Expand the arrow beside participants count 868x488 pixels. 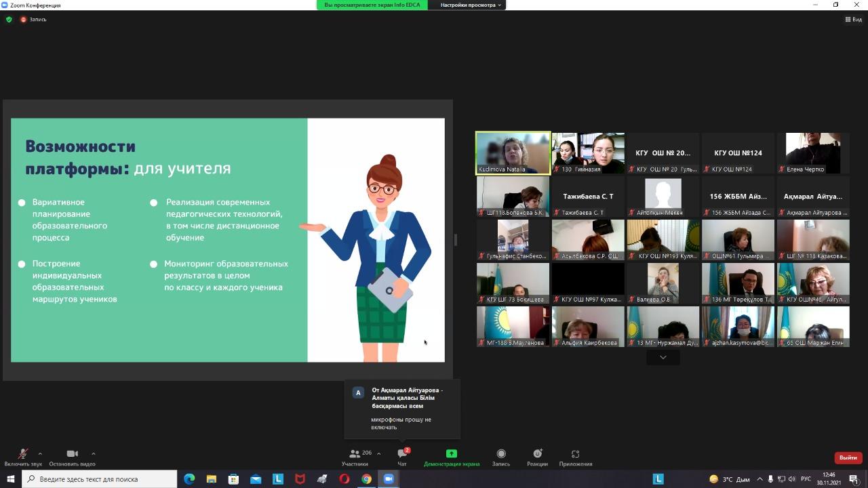tap(378, 453)
